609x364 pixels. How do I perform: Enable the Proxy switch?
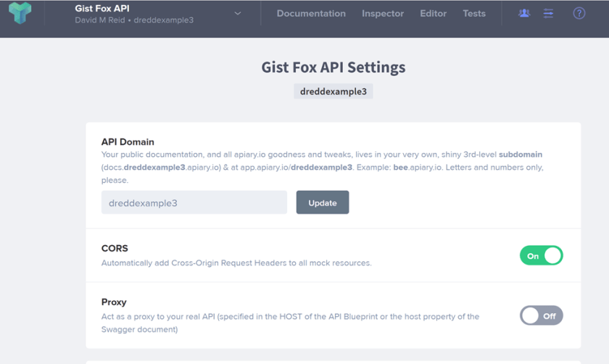[x=541, y=315]
